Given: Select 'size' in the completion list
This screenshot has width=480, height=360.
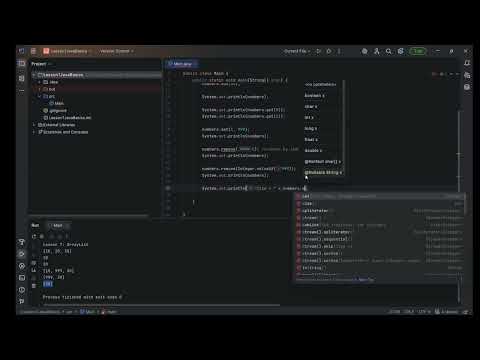Looking at the screenshot, I should (380, 203).
